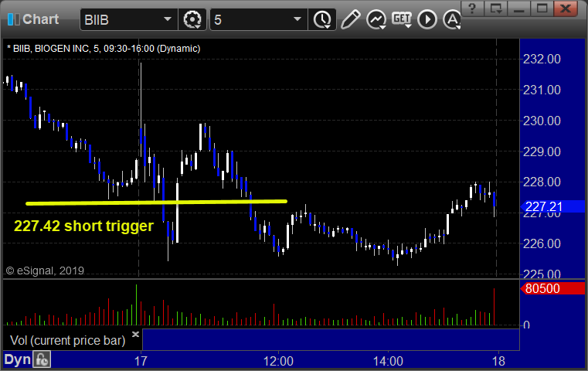Open the alerts icon with letter A
588x371 pixels.
coord(452,19)
